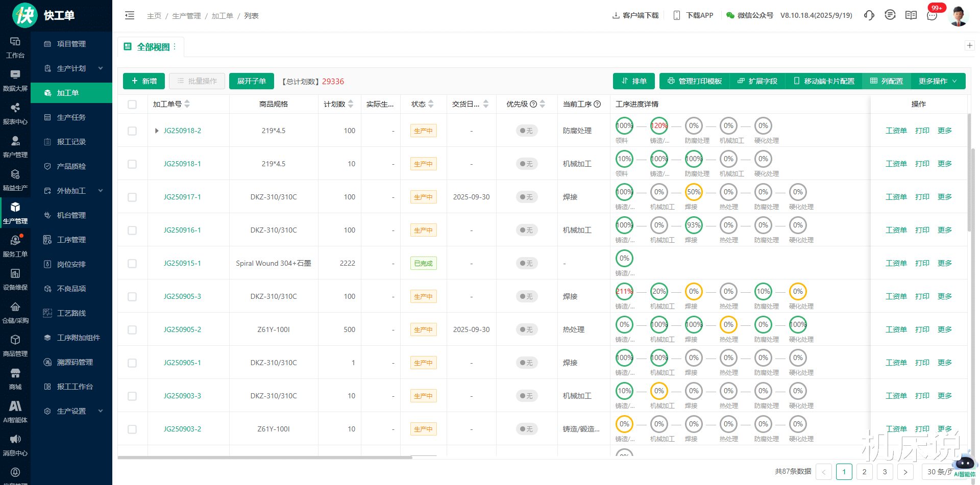Viewport: 980px width, 485px height.
Task: Click the 新增 button
Action: pos(144,81)
